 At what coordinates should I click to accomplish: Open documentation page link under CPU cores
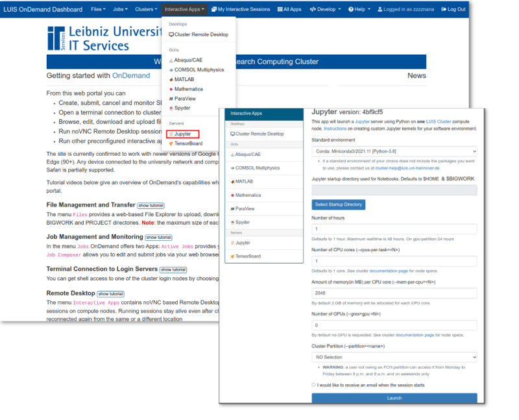(x=389, y=271)
